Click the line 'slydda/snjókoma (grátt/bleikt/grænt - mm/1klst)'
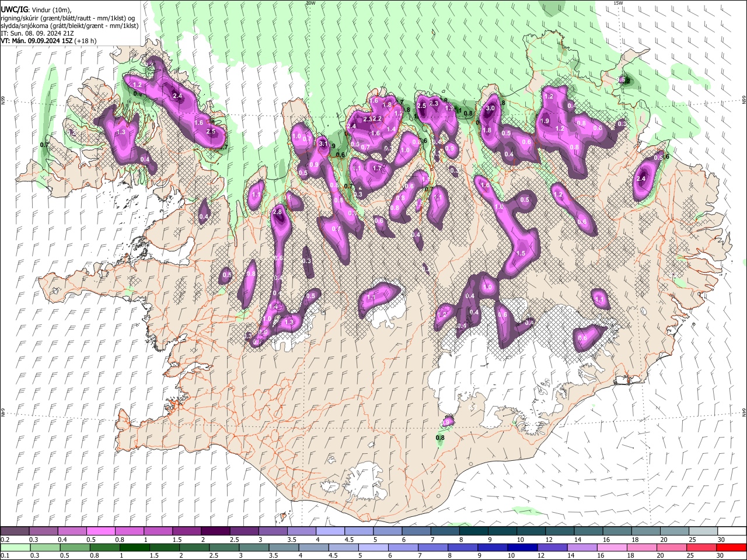 [x=69, y=26]
